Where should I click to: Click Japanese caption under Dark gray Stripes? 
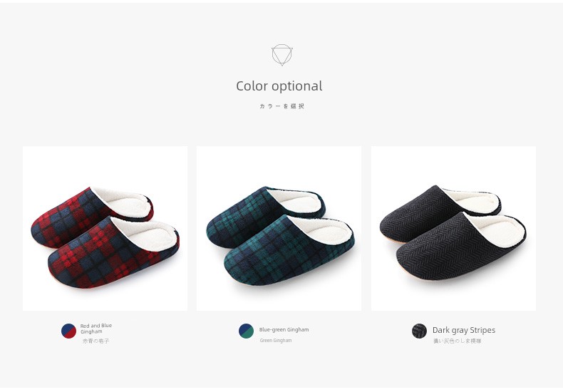[457, 341]
